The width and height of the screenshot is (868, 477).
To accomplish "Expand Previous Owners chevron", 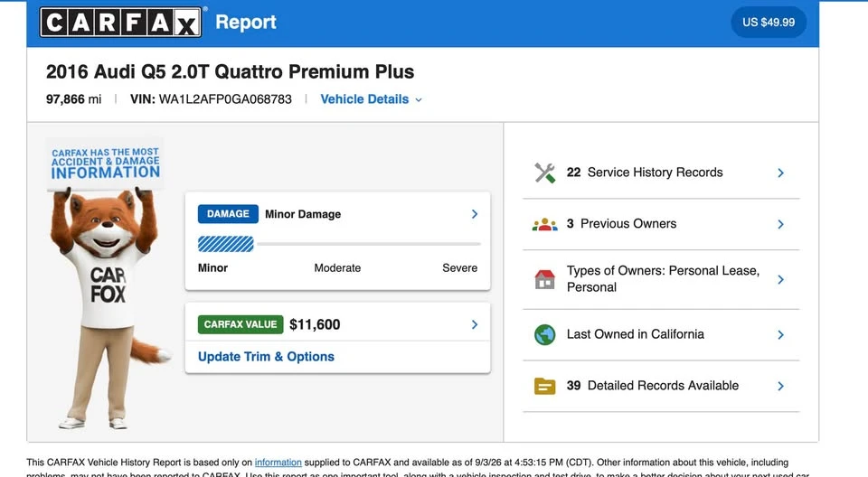I will [x=780, y=224].
